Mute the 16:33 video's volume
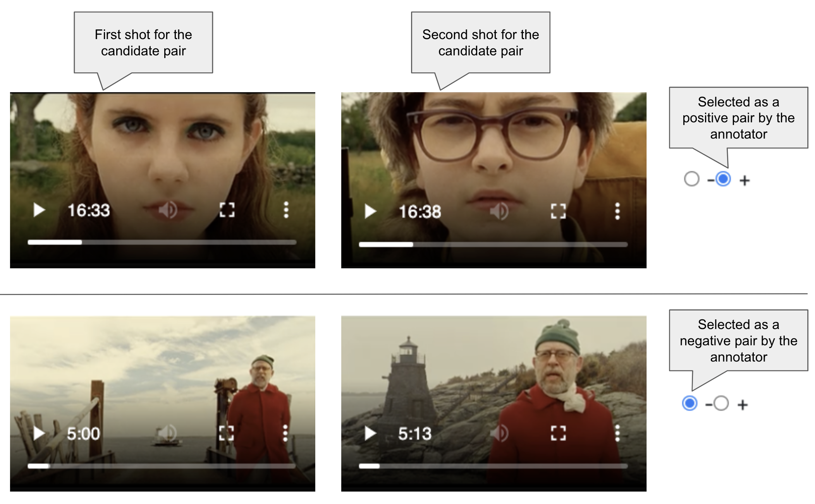Screen dimensions: 815x504 167,210
